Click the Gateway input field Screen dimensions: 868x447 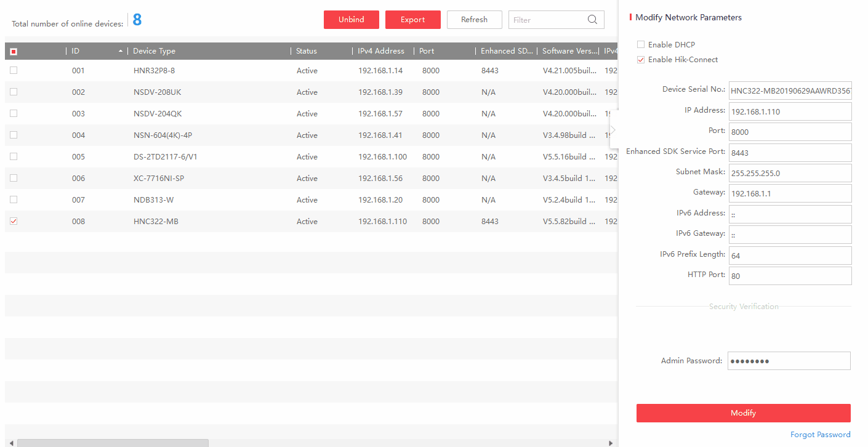click(790, 193)
